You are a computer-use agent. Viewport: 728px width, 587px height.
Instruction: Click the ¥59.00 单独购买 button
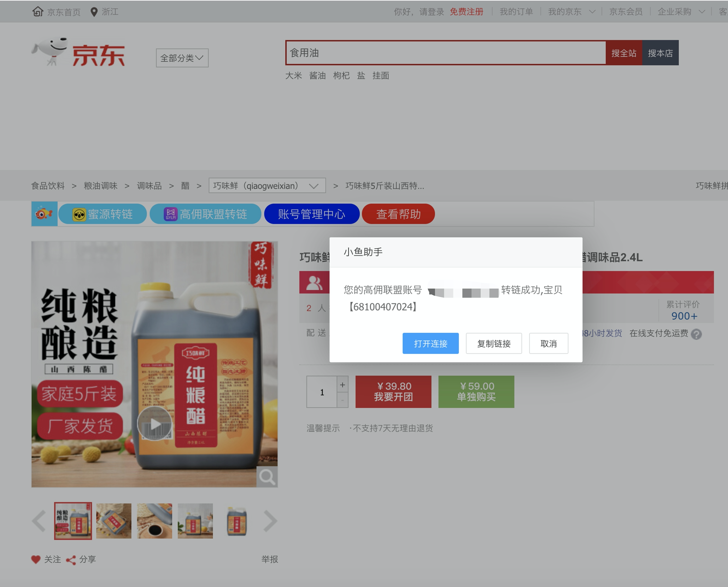pos(476,391)
